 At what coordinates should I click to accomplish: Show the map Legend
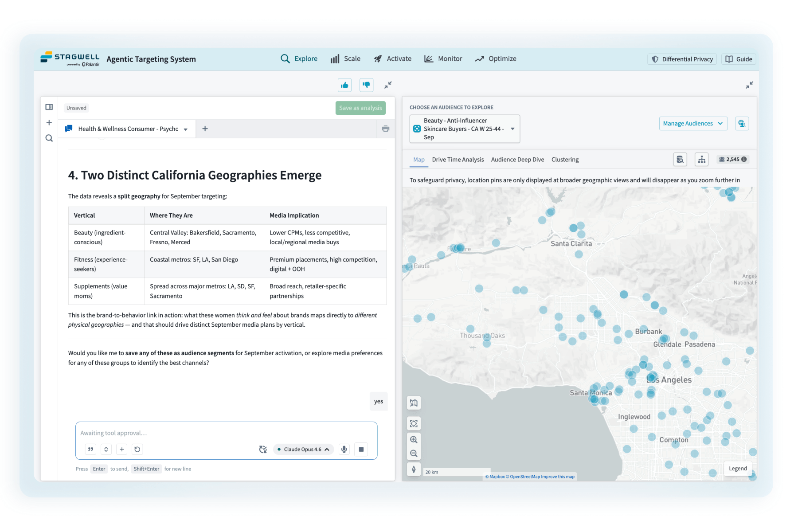point(738,469)
